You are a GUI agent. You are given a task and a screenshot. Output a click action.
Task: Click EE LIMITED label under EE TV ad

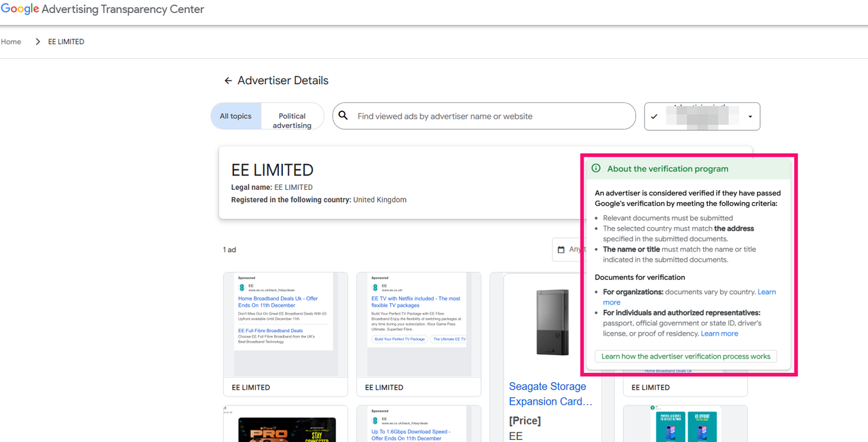384,388
